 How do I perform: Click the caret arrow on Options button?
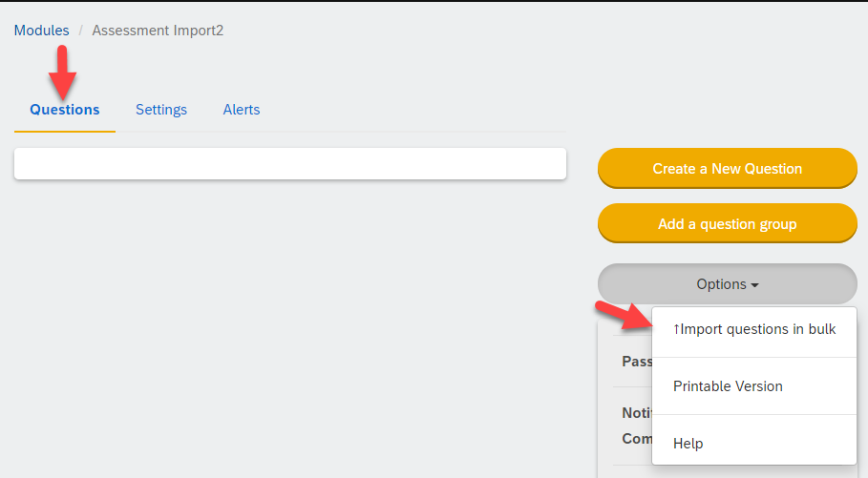pos(754,285)
